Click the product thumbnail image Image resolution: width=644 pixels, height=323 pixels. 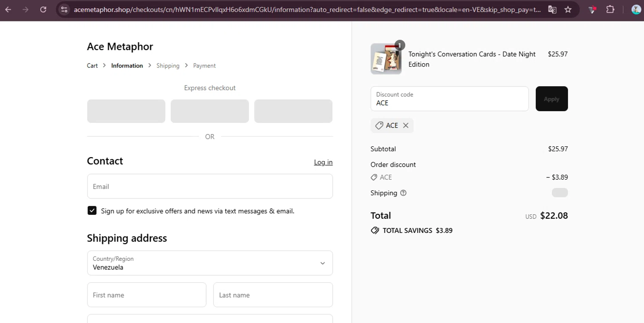pos(386,59)
